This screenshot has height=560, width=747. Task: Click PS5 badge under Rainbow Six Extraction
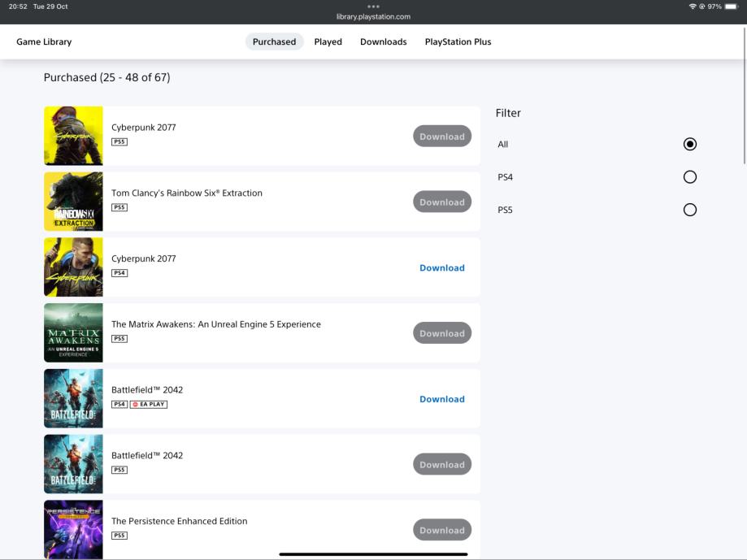click(x=119, y=207)
